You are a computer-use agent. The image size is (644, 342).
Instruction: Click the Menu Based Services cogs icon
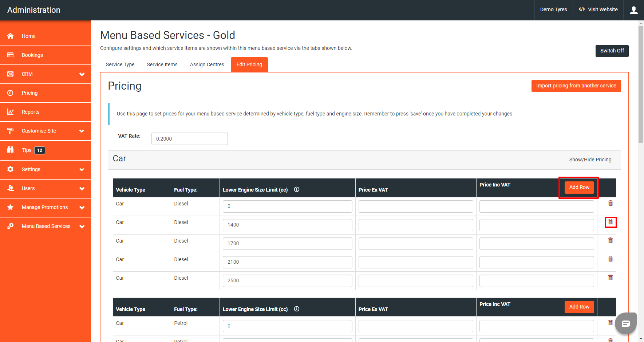(x=10, y=226)
